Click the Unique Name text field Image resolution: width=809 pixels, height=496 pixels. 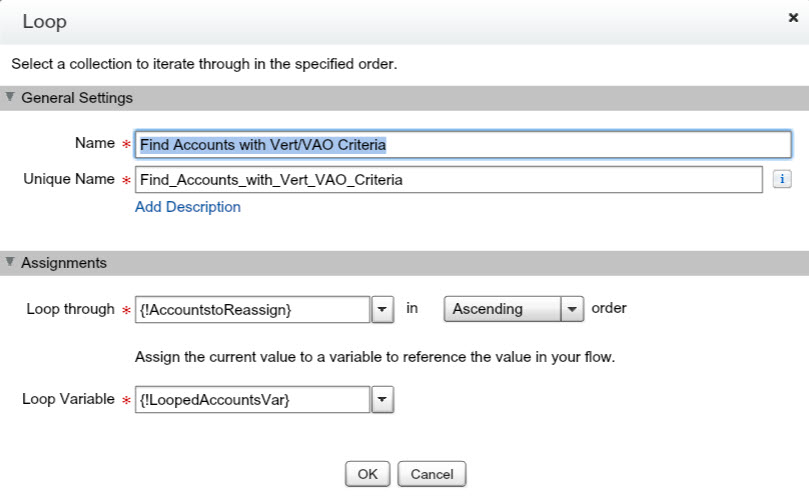[x=449, y=180]
